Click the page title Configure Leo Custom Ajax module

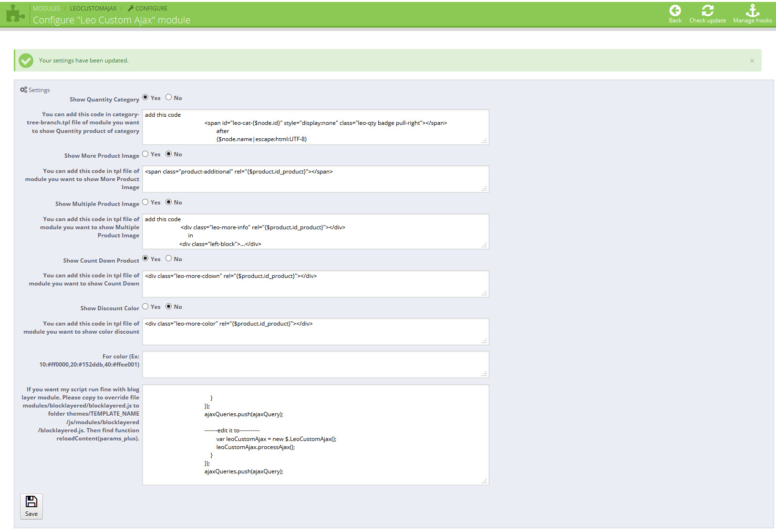[x=112, y=20]
